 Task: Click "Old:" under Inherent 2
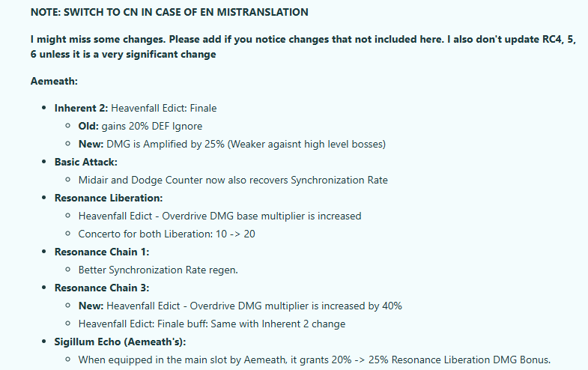[x=91, y=126]
